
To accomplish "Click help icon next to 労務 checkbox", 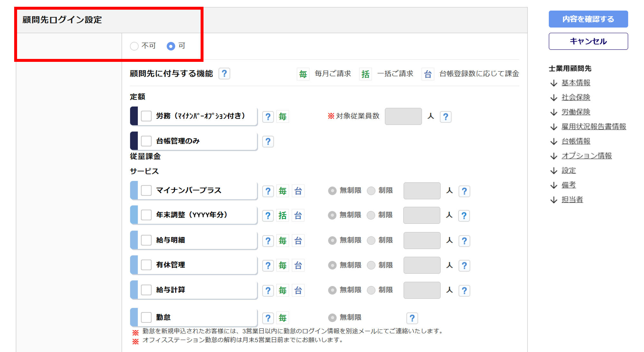I will (x=268, y=117).
